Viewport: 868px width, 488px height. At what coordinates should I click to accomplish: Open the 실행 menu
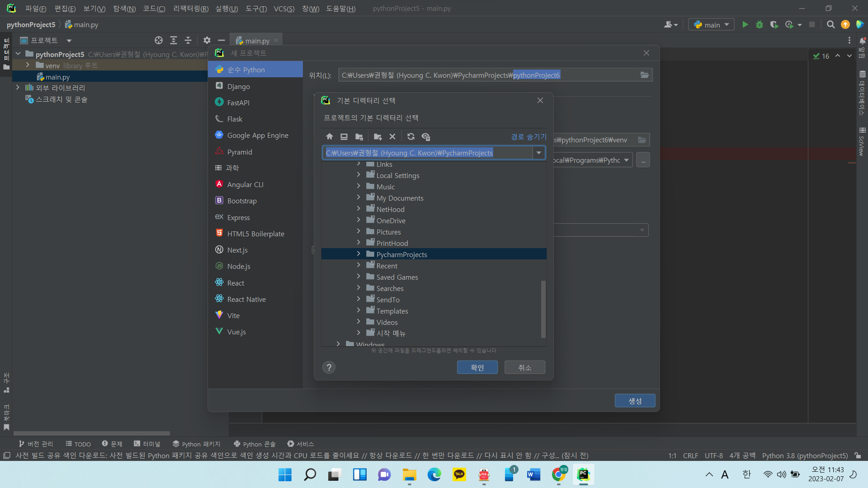point(226,9)
